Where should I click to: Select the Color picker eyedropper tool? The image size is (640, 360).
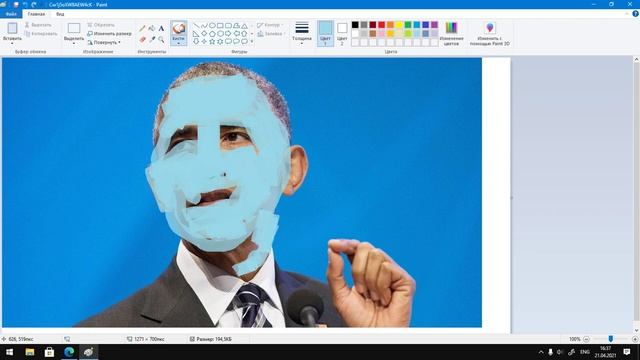click(x=151, y=40)
